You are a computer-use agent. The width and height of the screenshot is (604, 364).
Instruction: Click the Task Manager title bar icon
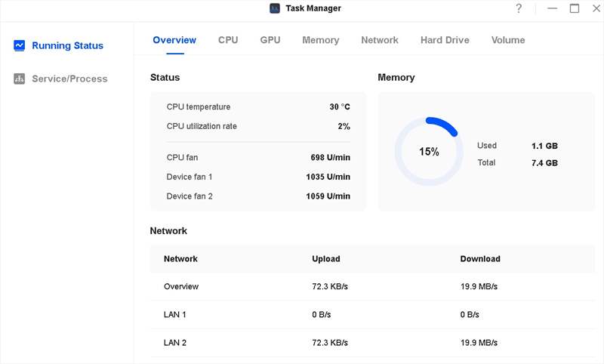point(275,8)
